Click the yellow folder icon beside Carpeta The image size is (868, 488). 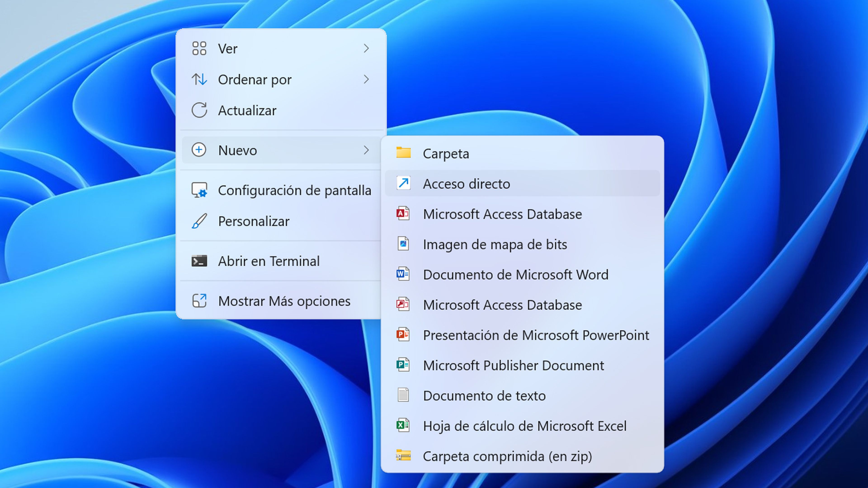pos(403,153)
